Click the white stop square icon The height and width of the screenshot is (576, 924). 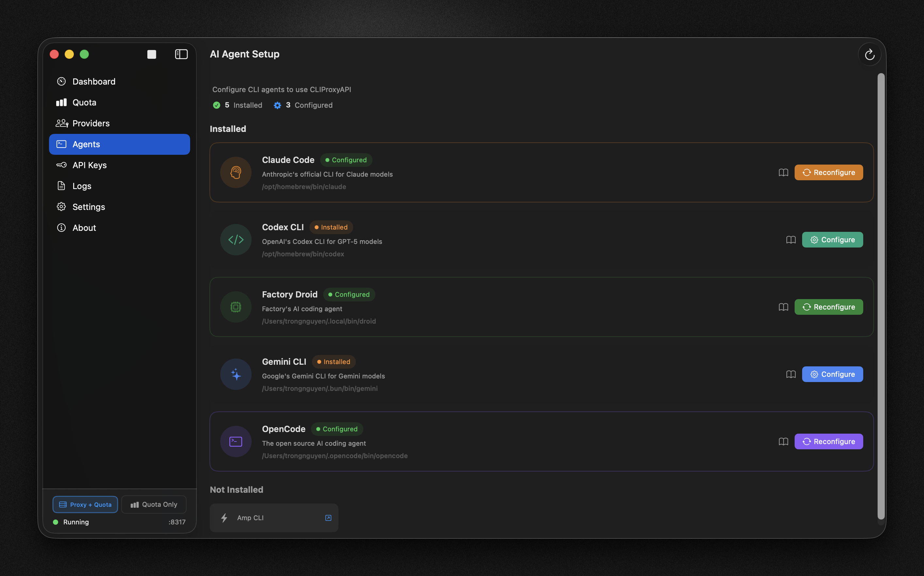pyautogui.click(x=152, y=55)
